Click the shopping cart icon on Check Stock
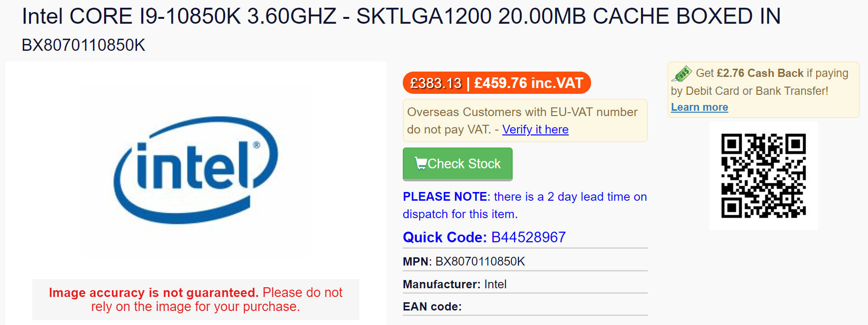This screenshot has height=325, width=868. (x=420, y=163)
